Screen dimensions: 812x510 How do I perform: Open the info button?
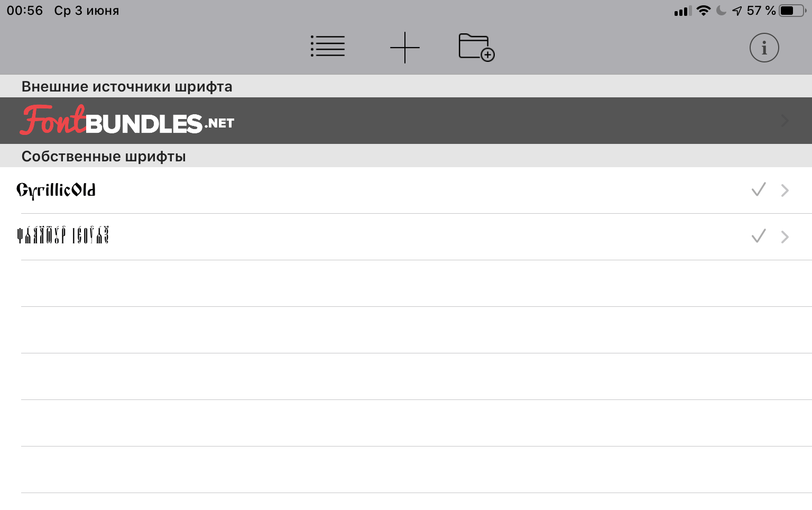pyautogui.click(x=764, y=48)
